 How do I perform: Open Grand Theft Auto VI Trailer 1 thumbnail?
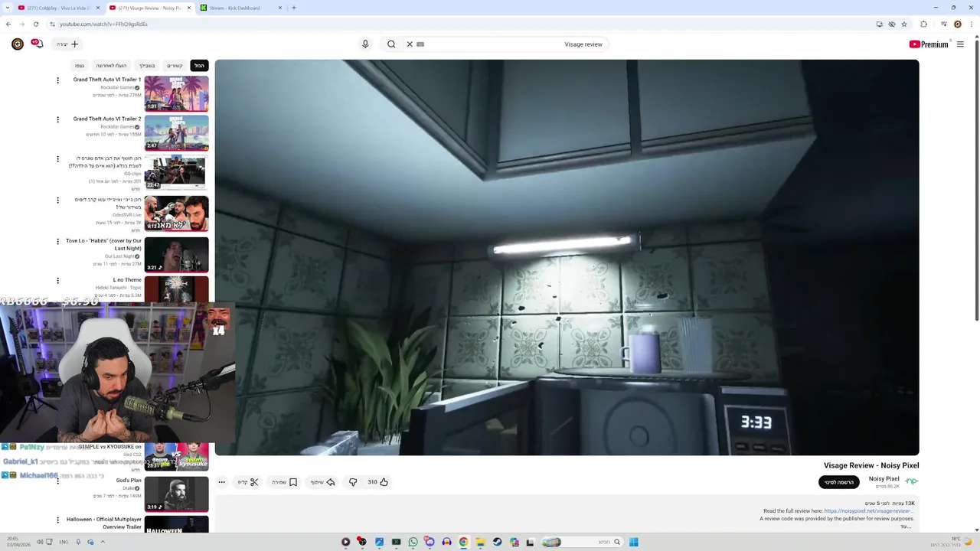pyautogui.click(x=176, y=93)
